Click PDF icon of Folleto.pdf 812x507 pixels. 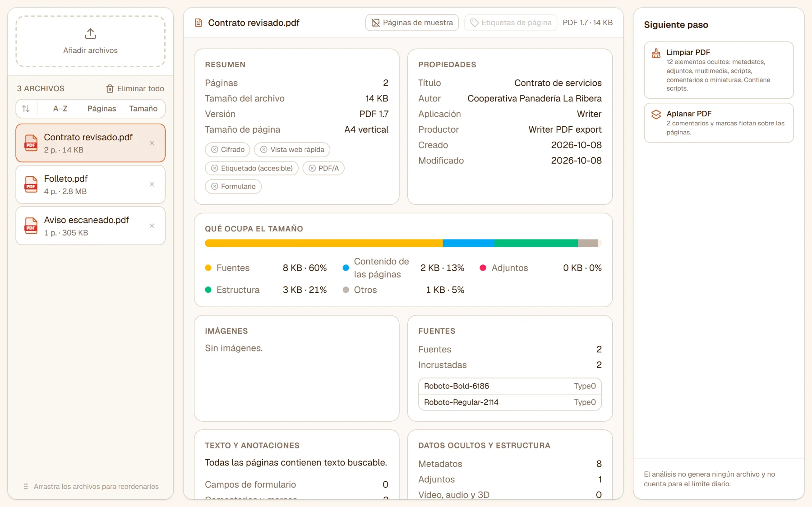pos(31,184)
